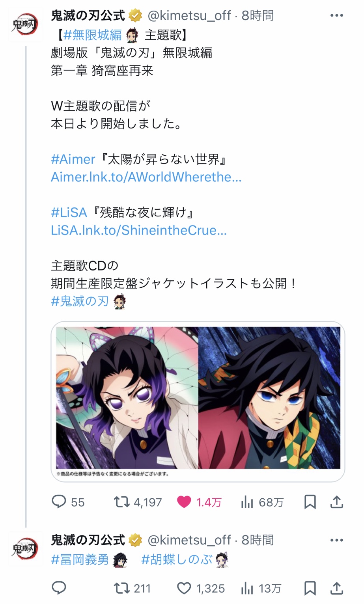This screenshot has width=364, height=604.
Task: Unlike the first tweet's pink heart
Action: (x=184, y=502)
